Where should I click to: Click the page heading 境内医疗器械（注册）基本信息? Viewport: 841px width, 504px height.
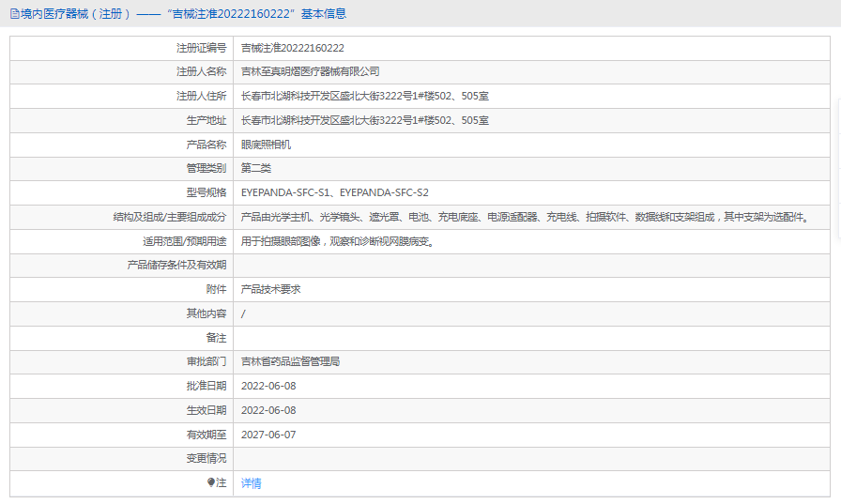(x=183, y=14)
